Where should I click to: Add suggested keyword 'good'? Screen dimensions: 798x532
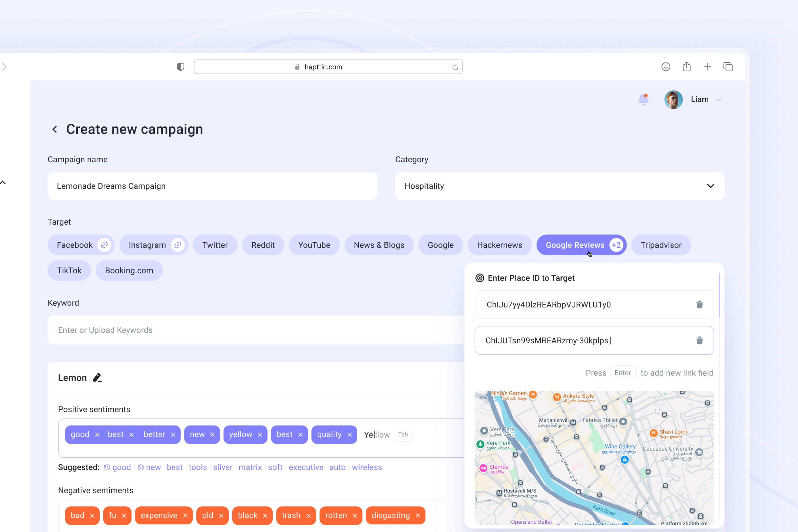[x=117, y=467]
